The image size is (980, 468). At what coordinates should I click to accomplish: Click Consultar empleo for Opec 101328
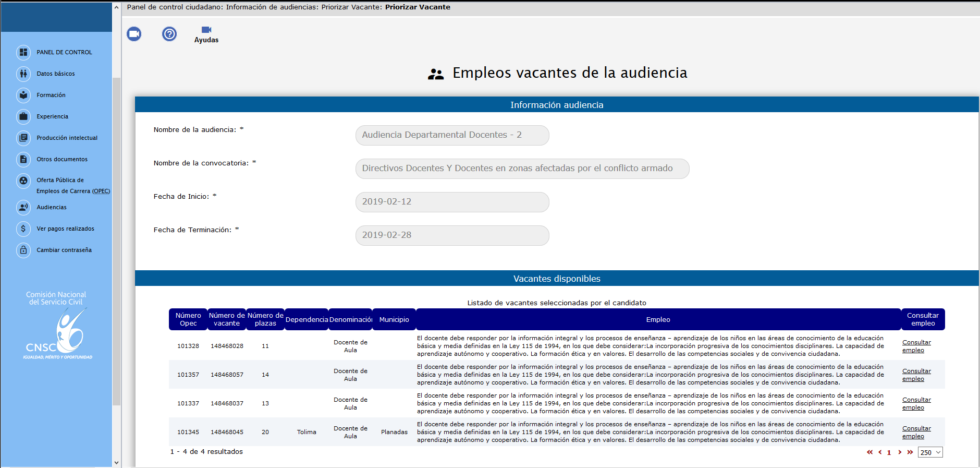(916, 346)
